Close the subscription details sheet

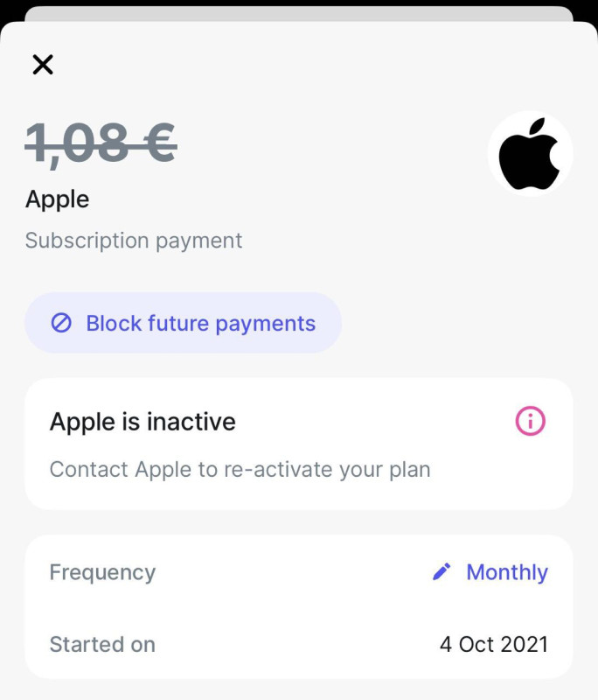43,64
